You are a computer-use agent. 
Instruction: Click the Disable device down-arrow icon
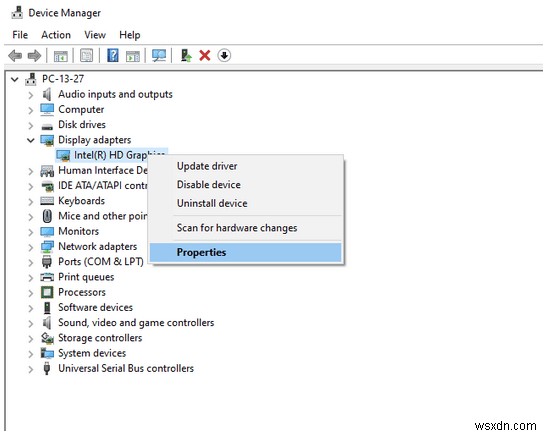pyautogui.click(x=224, y=56)
